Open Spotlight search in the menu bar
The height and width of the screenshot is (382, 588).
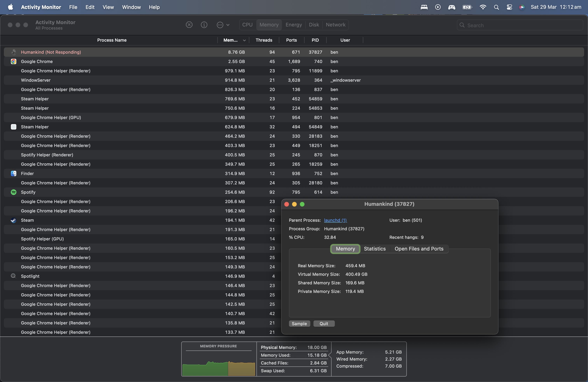[496, 7]
